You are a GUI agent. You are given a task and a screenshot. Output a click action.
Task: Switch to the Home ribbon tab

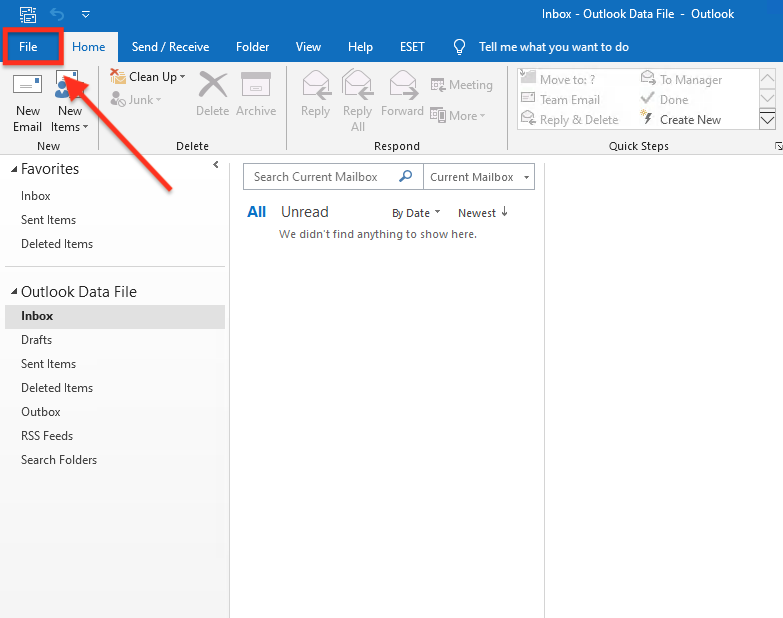click(x=88, y=47)
